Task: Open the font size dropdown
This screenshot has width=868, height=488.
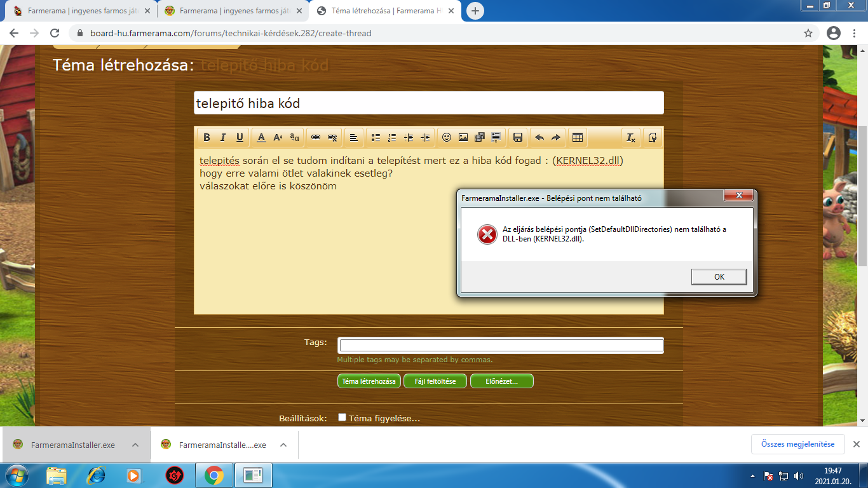Action: 278,137
